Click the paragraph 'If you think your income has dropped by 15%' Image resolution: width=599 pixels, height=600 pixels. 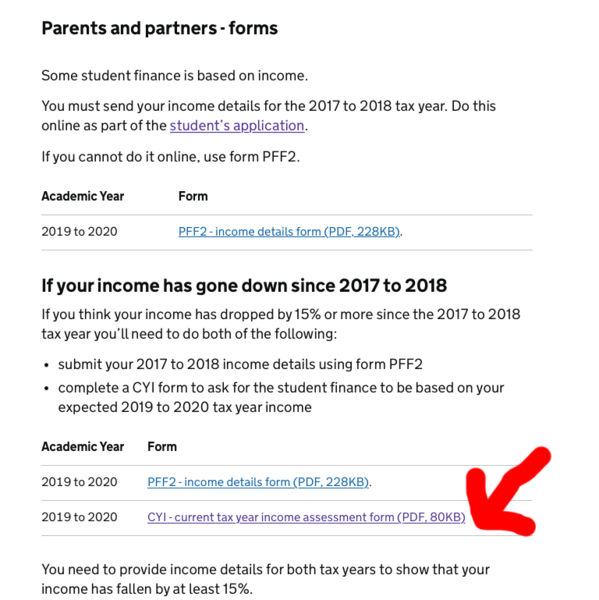coord(281,324)
